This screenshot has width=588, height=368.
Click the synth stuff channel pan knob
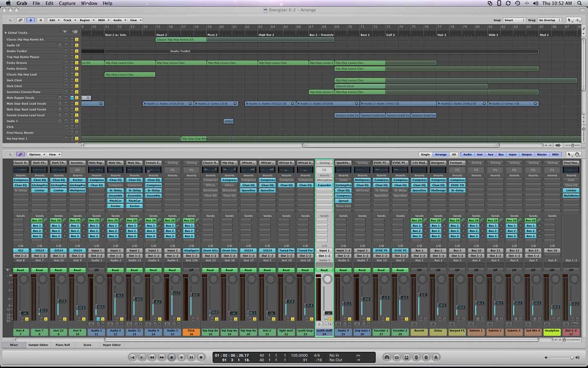click(x=327, y=279)
